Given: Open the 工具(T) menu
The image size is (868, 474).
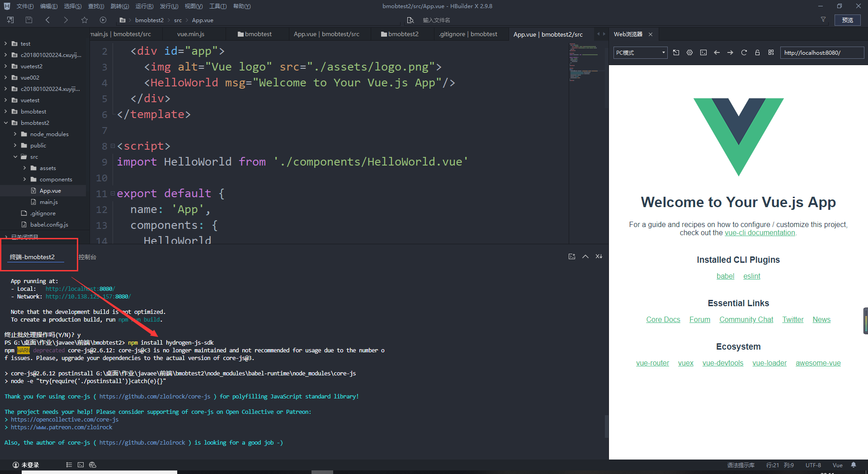Looking at the screenshot, I should tap(218, 6).
